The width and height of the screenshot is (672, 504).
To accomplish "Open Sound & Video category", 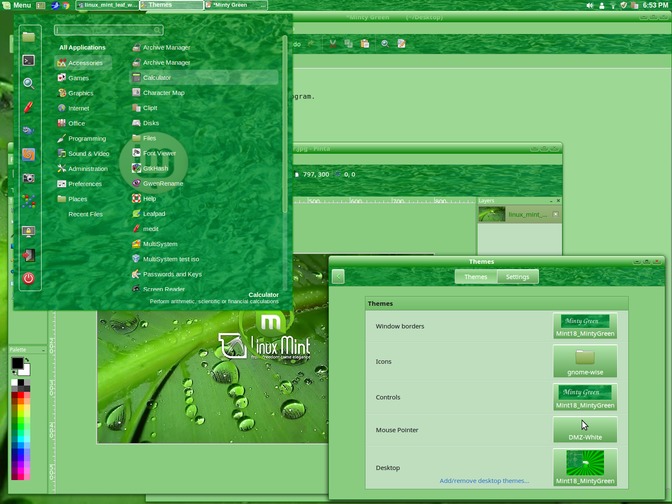I will [x=83, y=153].
